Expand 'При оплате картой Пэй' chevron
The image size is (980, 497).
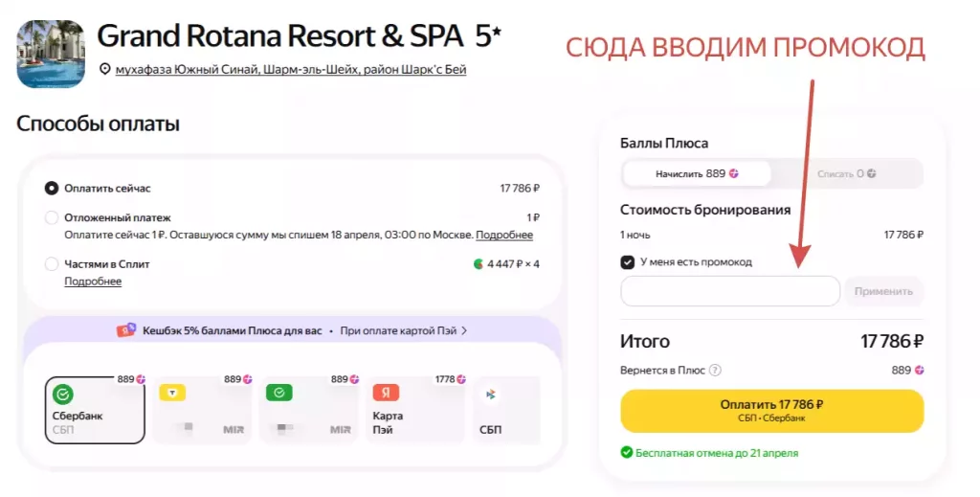464,330
